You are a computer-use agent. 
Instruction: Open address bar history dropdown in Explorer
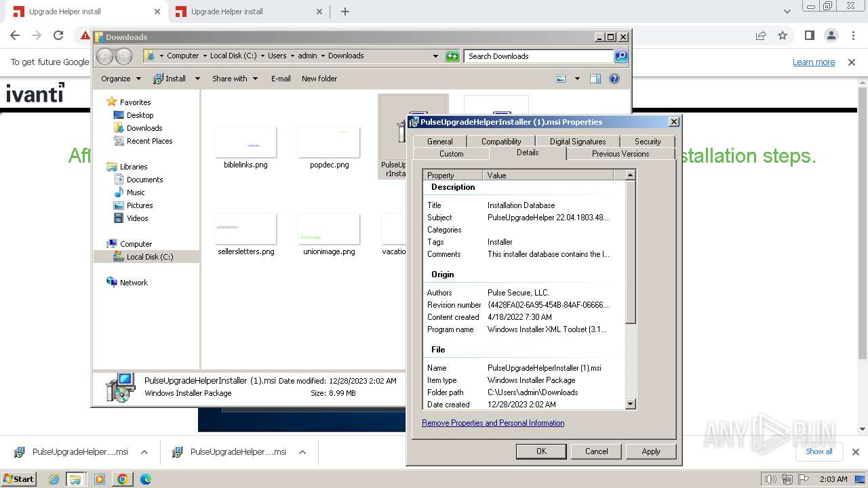pyautogui.click(x=435, y=56)
